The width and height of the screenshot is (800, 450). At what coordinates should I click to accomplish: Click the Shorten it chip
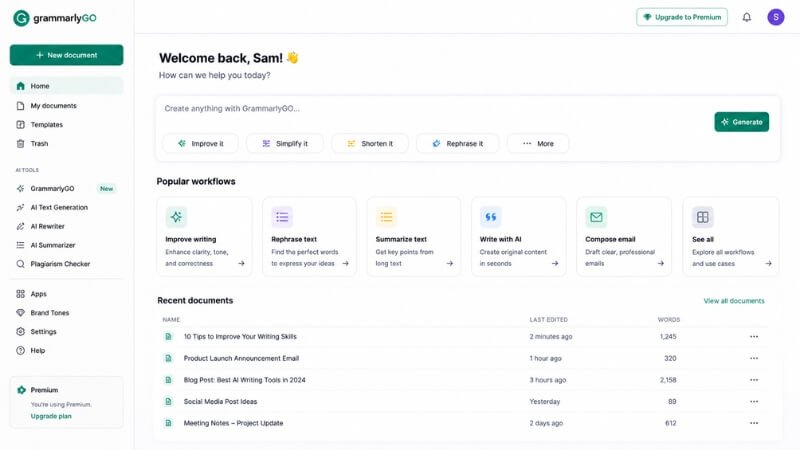[370, 143]
